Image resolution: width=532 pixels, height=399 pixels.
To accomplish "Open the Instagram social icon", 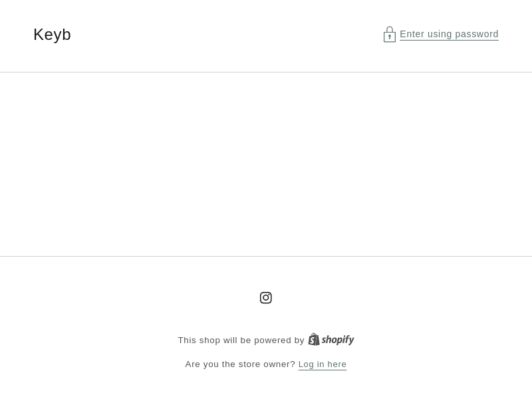I will [265, 297].
